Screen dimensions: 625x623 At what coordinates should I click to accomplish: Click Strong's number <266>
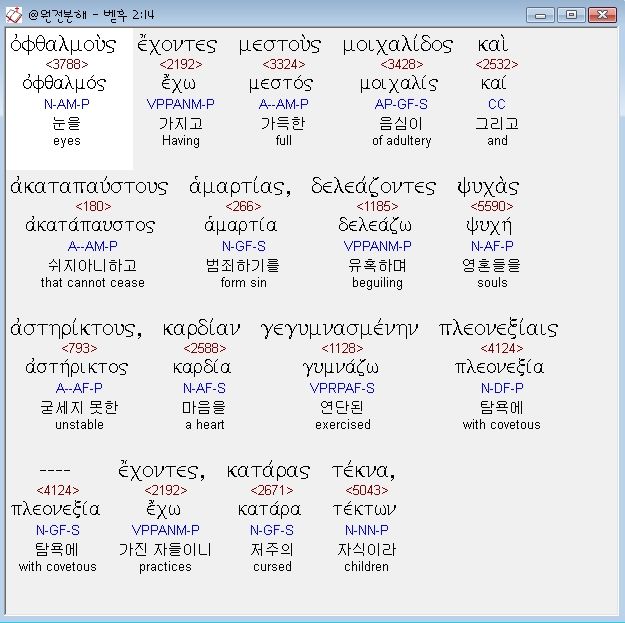[243, 206]
